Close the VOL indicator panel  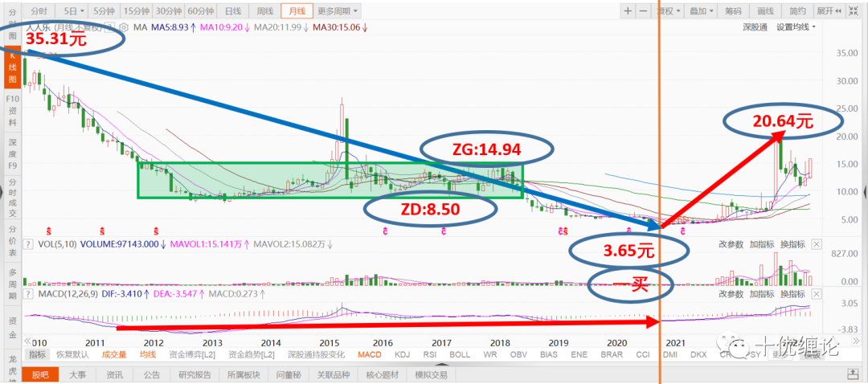[817, 244]
